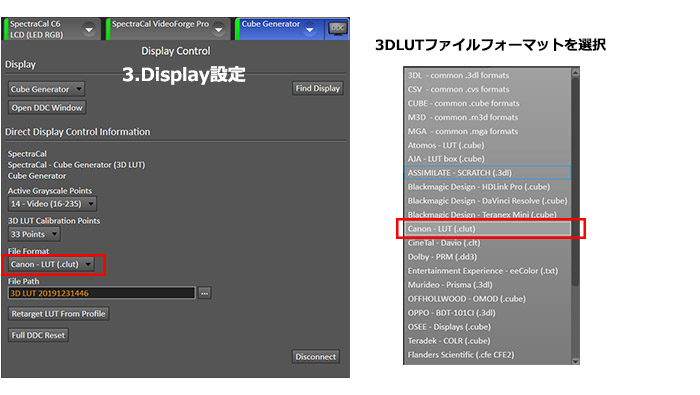Select OSEE - Displays (.cube)
Viewport: 700px width, 395px height.
point(488,327)
